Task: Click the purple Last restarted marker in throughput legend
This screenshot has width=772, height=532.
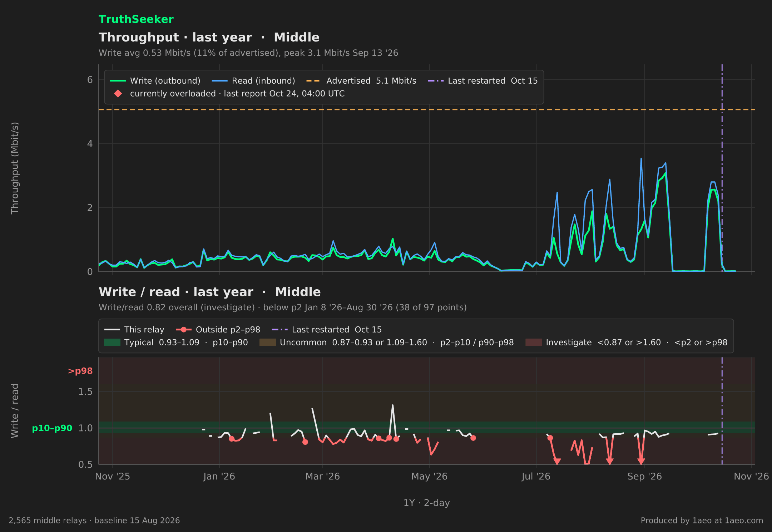Action: (x=436, y=81)
